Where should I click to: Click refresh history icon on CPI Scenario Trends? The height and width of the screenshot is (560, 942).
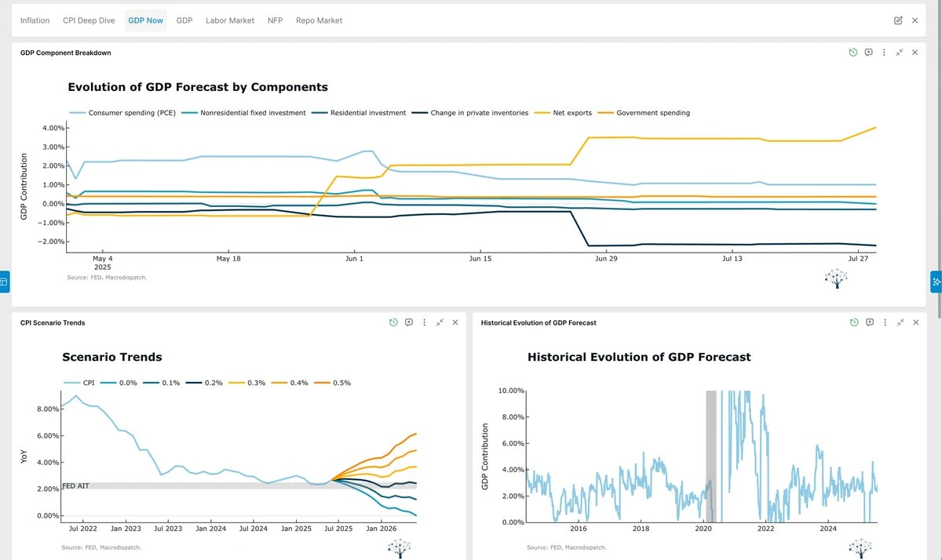(x=394, y=322)
